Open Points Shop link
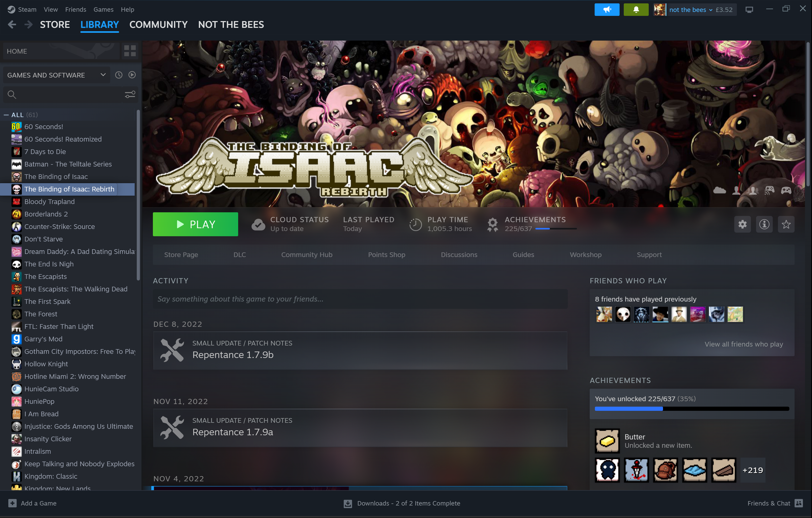Screen dimensions: 812x518 386,255
